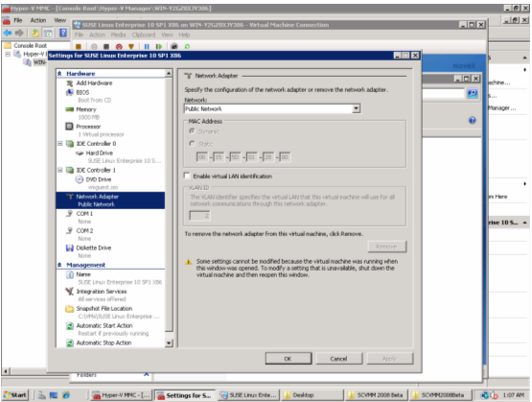
Task: Click the VLAN ID input field
Action: pyautogui.click(x=199, y=216)
